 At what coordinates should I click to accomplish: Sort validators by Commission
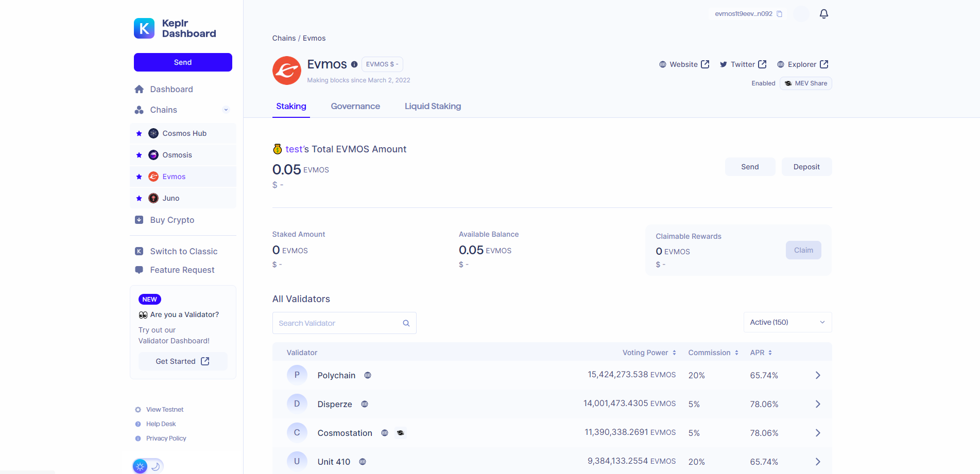[x=713, y=353]
